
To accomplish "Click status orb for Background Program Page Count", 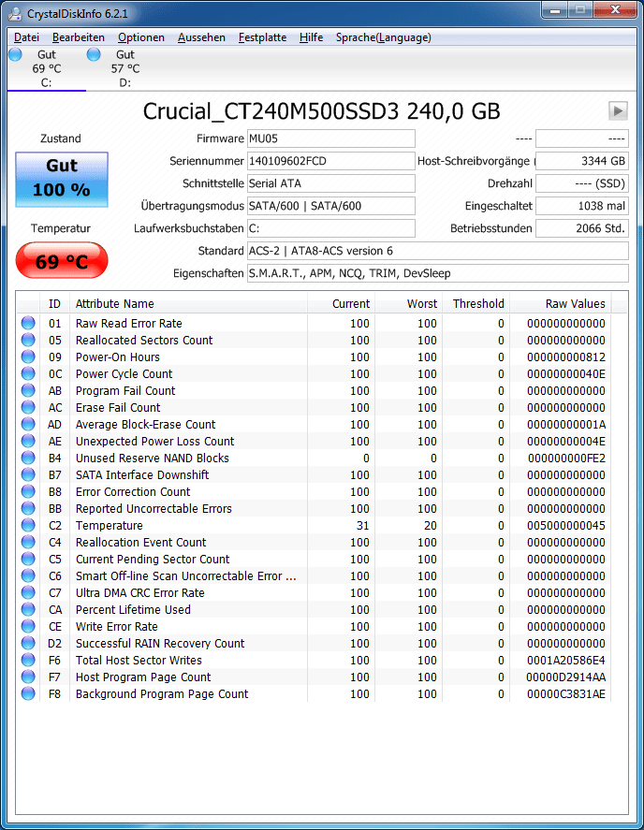I will (28, 694).
